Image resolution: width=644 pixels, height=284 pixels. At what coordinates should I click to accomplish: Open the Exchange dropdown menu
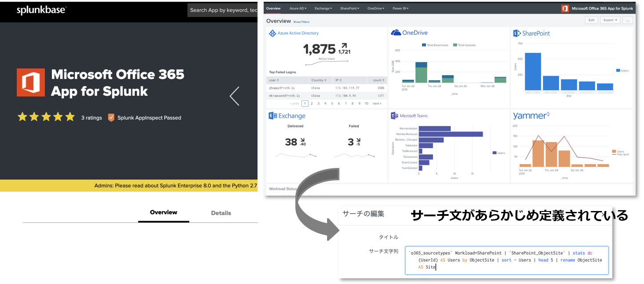point(323,8)
